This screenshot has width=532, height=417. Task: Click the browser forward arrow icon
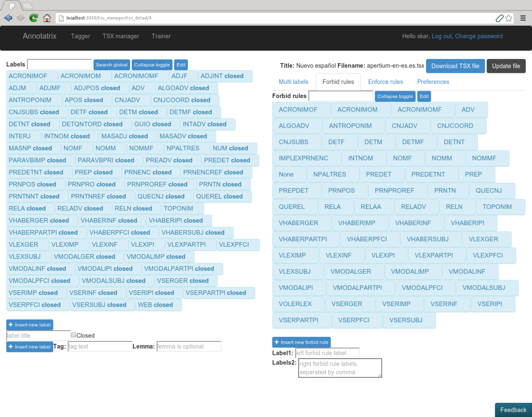[21, 18]
